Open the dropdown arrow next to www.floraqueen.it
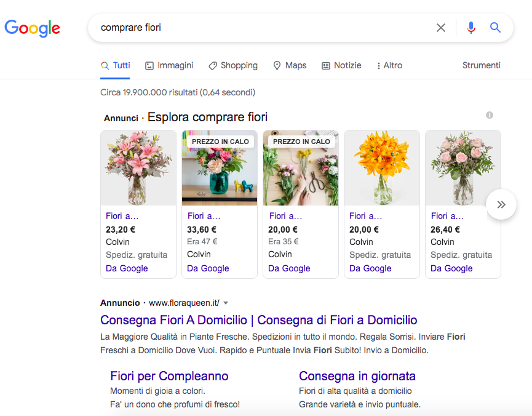 point(226,303)
